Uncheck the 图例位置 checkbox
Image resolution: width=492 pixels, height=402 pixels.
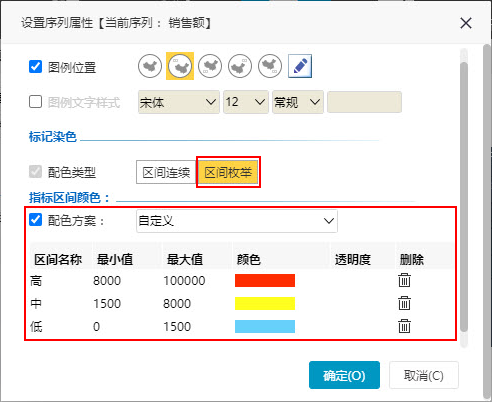click(35, 67)
